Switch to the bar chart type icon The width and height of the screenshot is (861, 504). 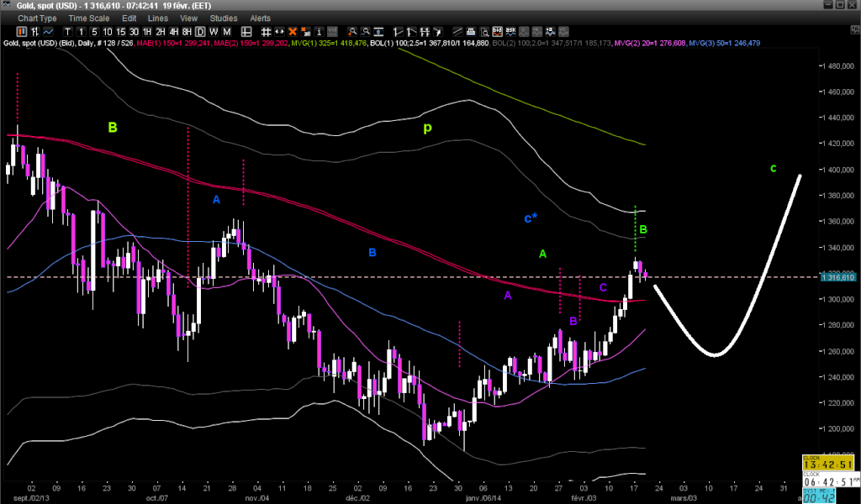click(x=35, y=32)
